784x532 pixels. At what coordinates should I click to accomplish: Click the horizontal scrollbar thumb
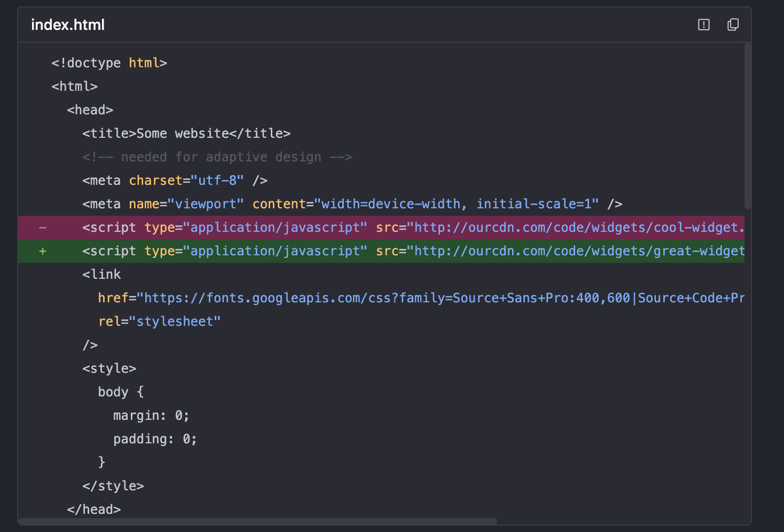click(257, 521)
